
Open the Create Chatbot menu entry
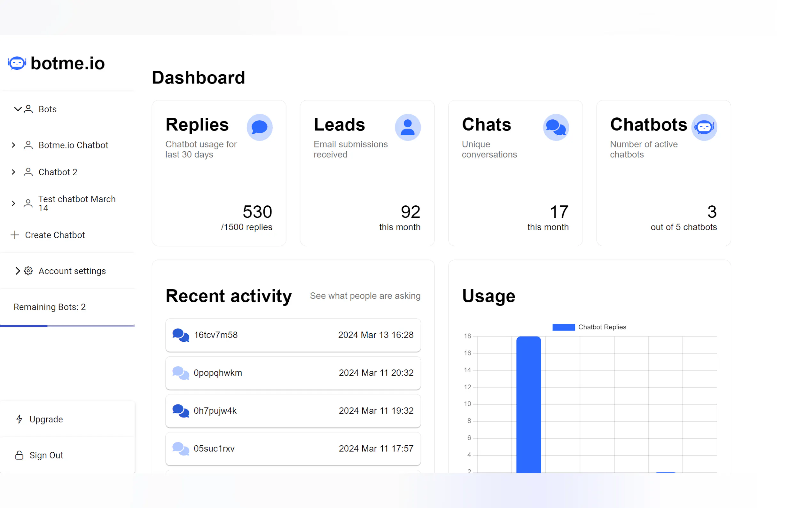(55, 235)
